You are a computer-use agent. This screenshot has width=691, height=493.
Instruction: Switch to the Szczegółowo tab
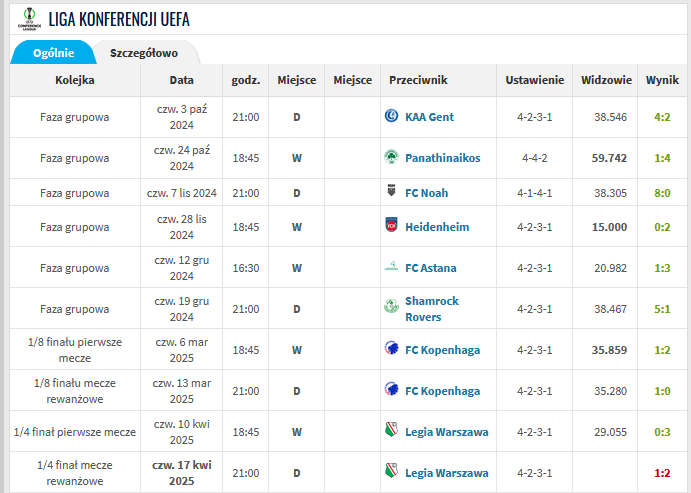[x=144, y=53]
